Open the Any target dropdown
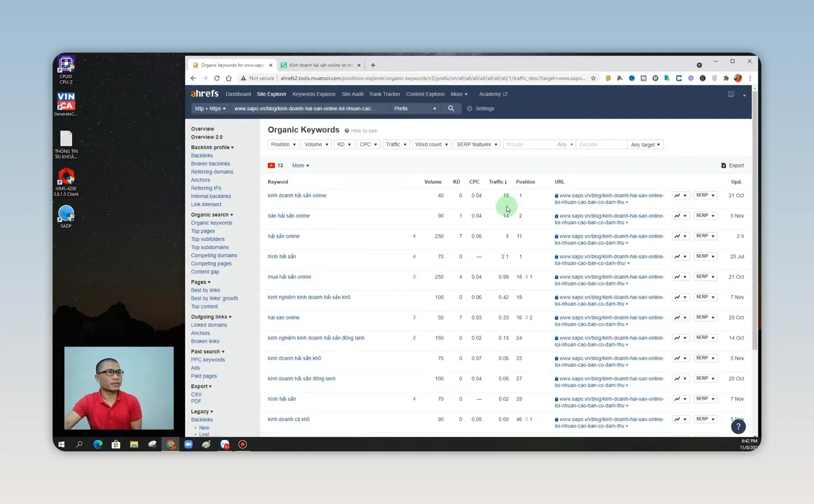The image size is (814, 504). [x=645, y=145]
